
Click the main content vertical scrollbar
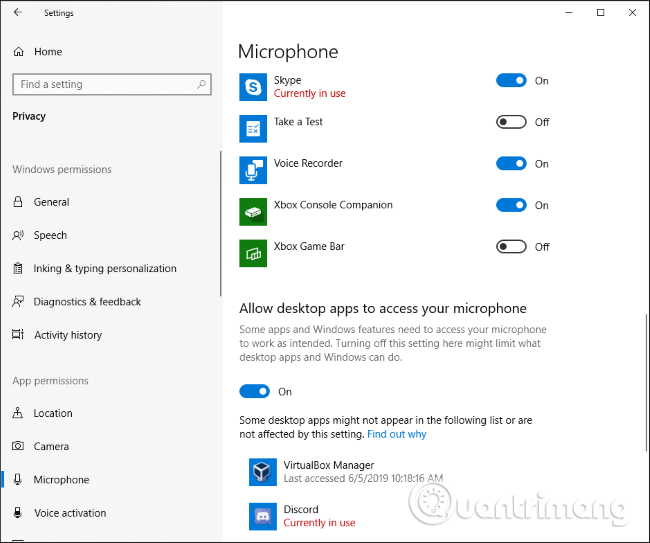pyautogui.click(x=646, y=383)
